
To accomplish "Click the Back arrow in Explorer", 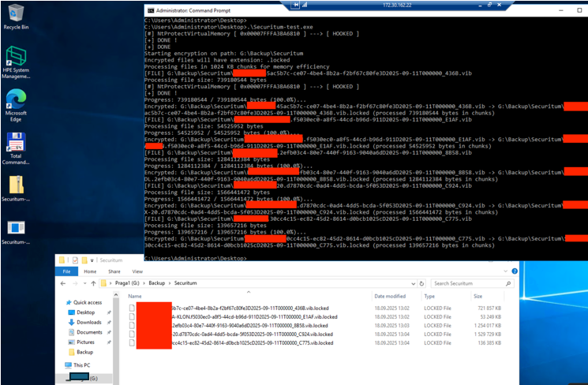I will click(62, 283).
